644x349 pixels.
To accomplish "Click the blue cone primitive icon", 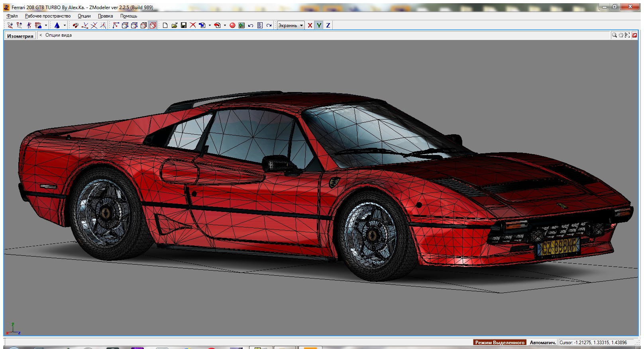I will coord(57,25).
